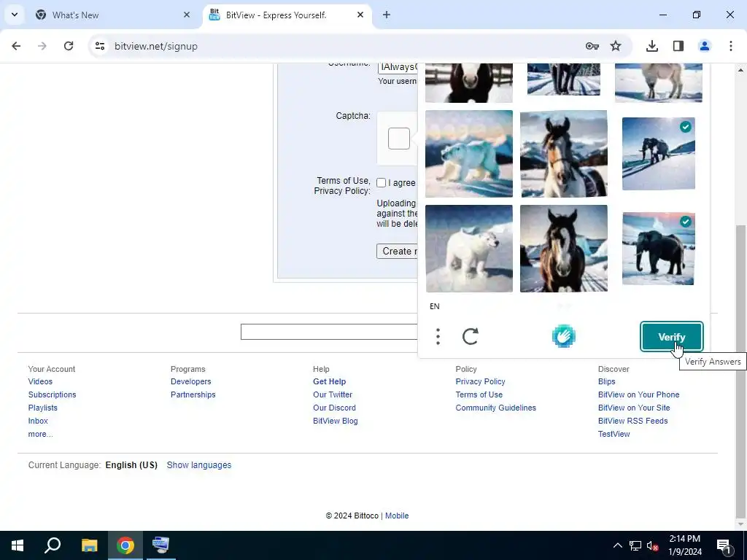Screen dimensions: 747x560
Task: Open the Chrome three-dot menu
Action: (x=731, y=46)
